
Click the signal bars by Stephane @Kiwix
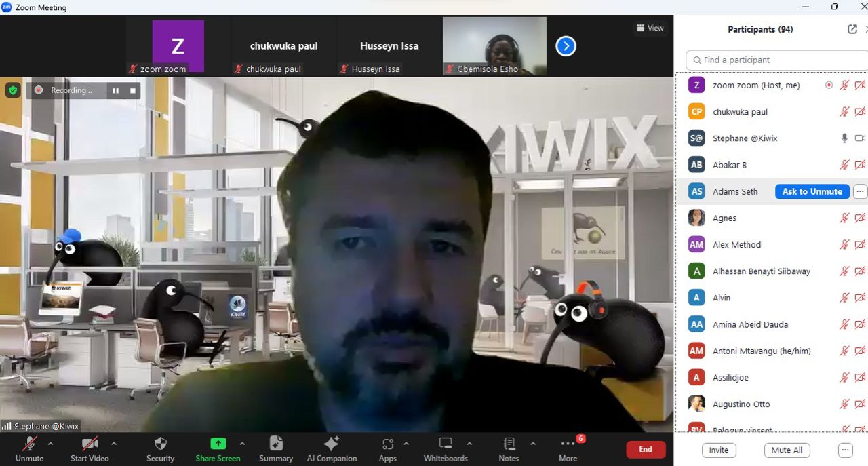pos(7,426)
